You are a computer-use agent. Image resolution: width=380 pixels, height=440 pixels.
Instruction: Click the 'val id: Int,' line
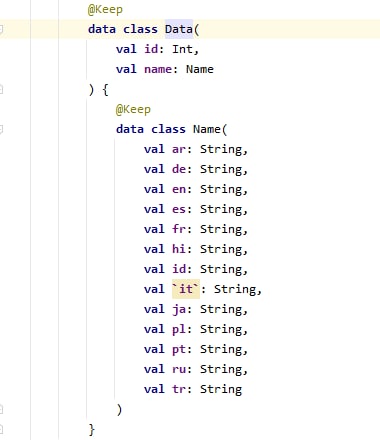157,49
